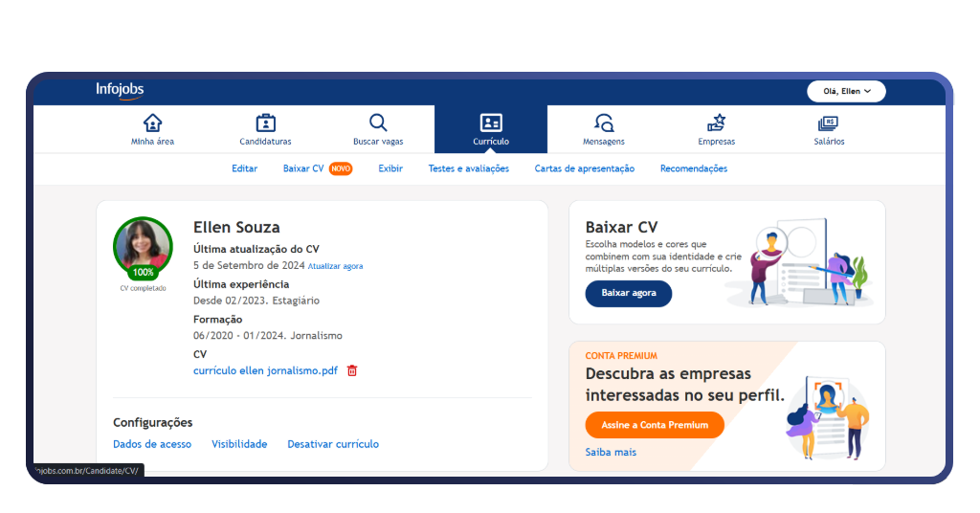Open Cartas de apresentação tab

pyautogui.click(x=585, y=168)
